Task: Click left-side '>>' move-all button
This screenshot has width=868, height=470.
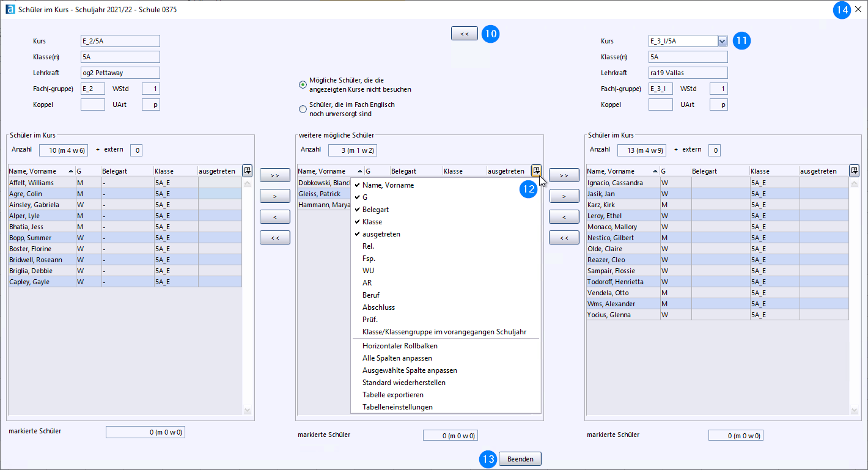Action: (x=275, y=175)
